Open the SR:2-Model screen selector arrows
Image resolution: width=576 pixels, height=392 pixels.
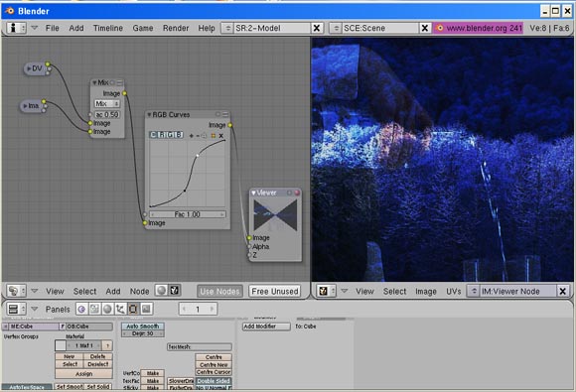click(227, 28)
